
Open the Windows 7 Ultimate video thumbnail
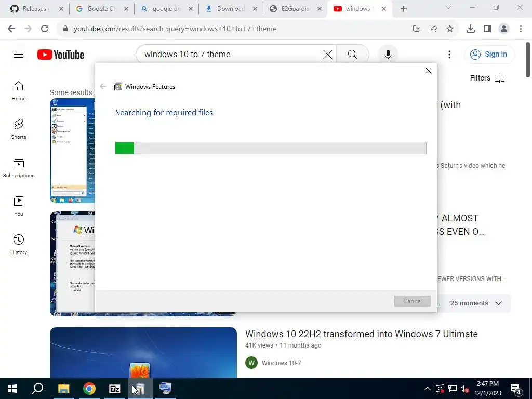point(143,353)
